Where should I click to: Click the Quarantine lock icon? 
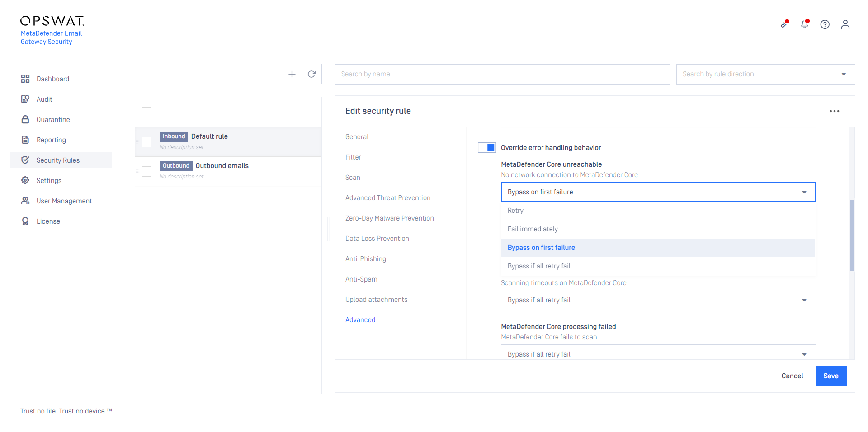25,119
